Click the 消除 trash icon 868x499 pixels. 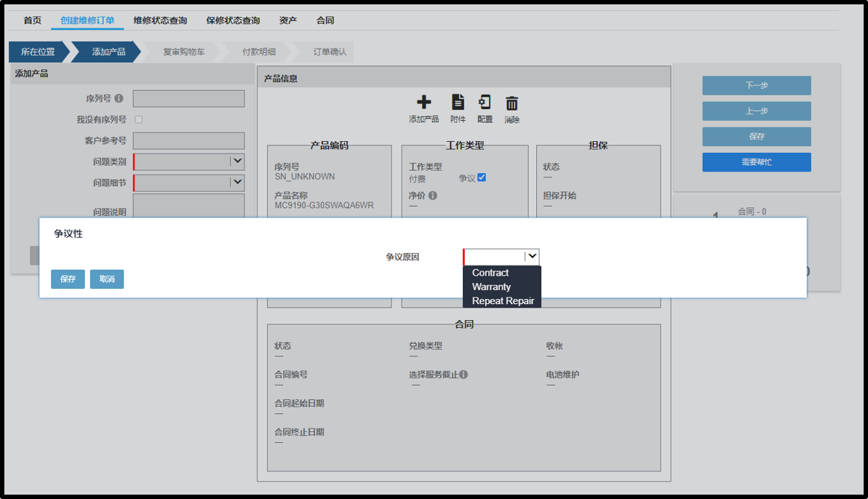511,103
